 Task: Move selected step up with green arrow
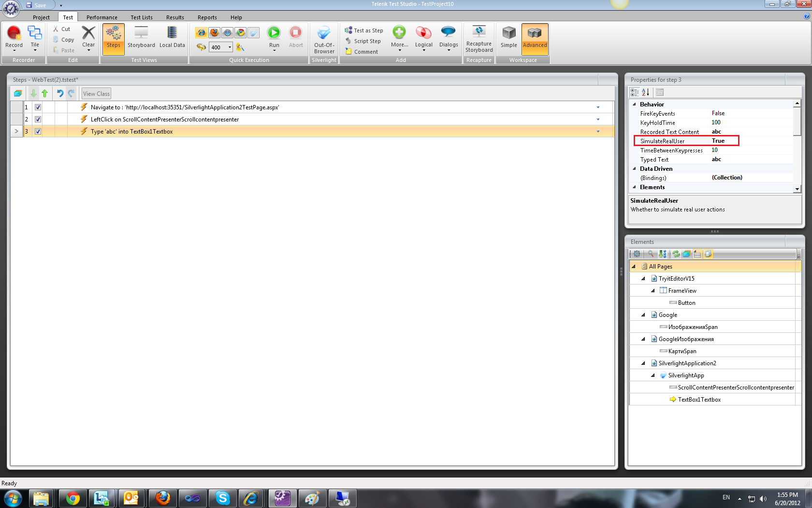coord(45,93)
